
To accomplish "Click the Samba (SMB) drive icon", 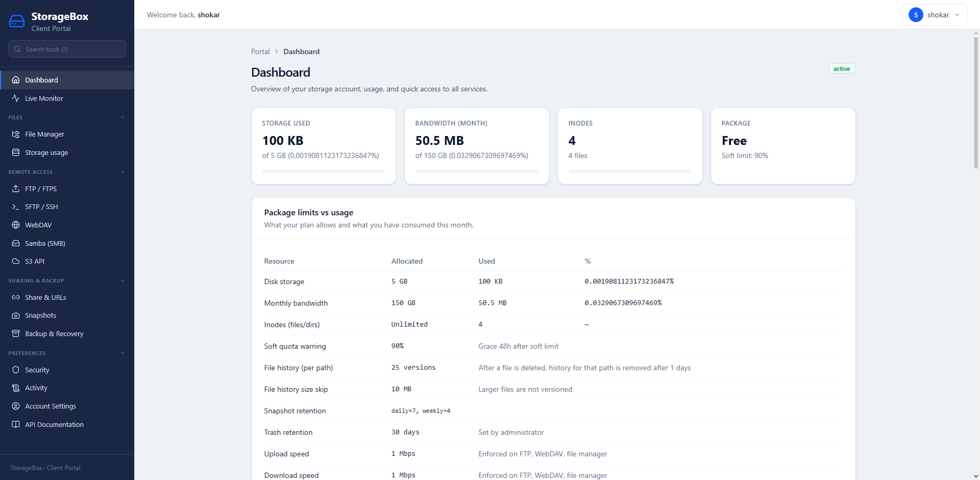I will click(16, 243).
